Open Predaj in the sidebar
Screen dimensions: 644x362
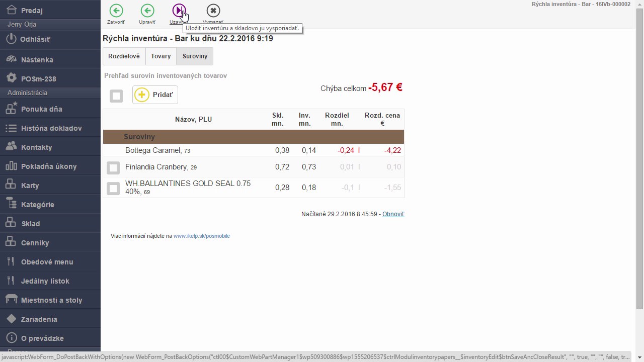pos(50,10)
